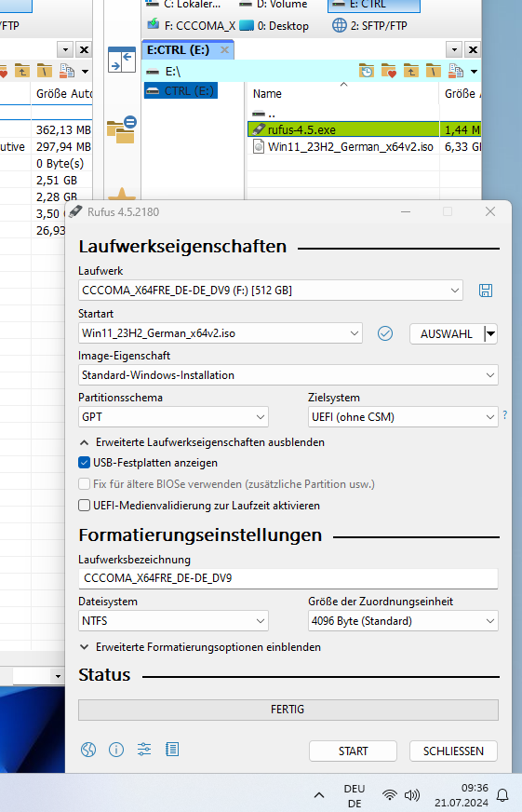The width and height of the screenshot is (522, 812).
Task: Open right panel toolbar dropdown arrow
Action: [x=474, y=72]
